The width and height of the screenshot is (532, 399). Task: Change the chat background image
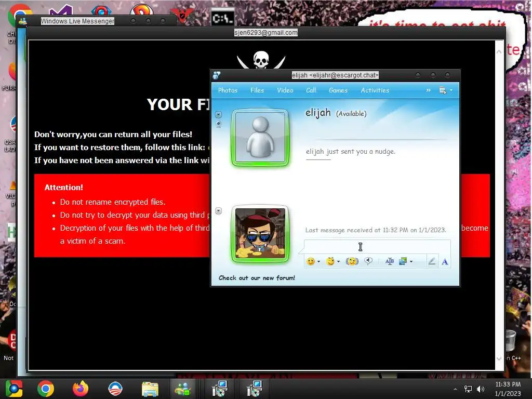[403, 261]
